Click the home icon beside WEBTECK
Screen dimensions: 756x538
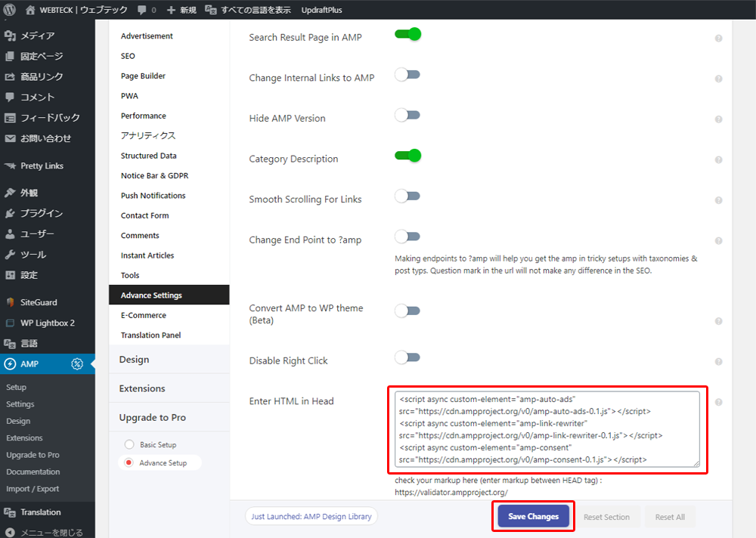(30, 10)
